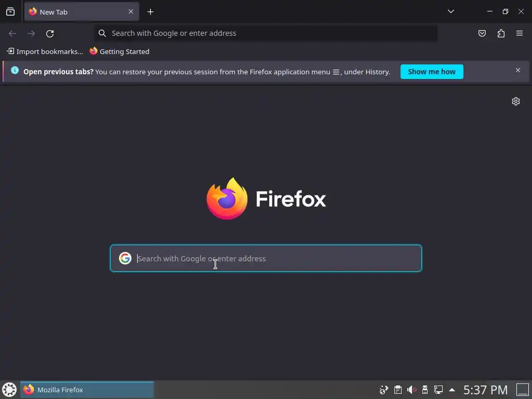532x399 pixels.
Task: Expand hidden system tray icons arrow
Action: pyautogui.click(x=452, y=390)
